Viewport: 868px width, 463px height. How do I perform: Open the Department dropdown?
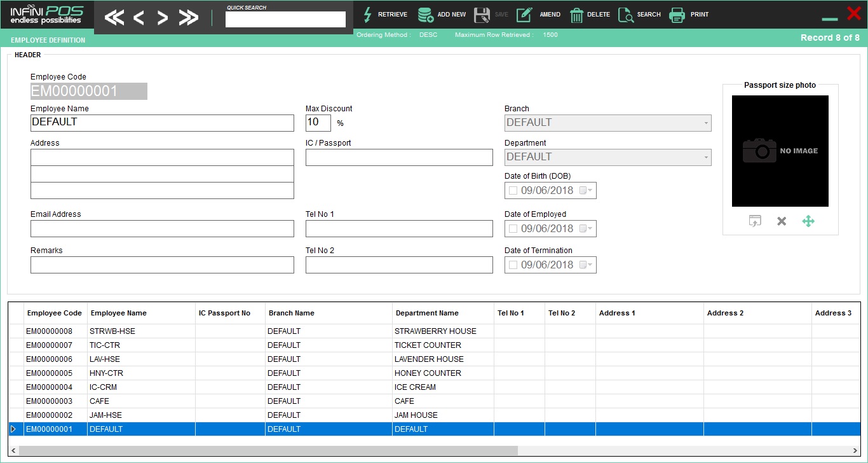click(705, 157)
